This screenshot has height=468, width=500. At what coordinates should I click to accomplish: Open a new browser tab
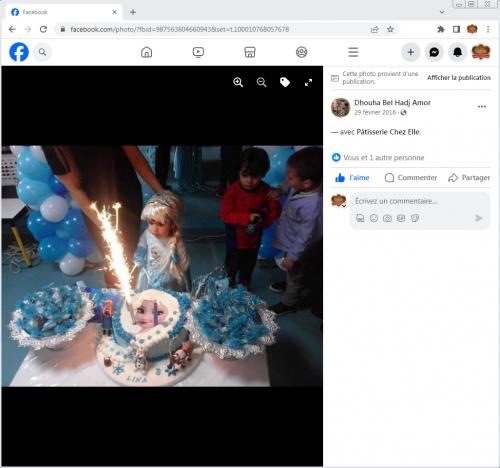coord(133,12)
